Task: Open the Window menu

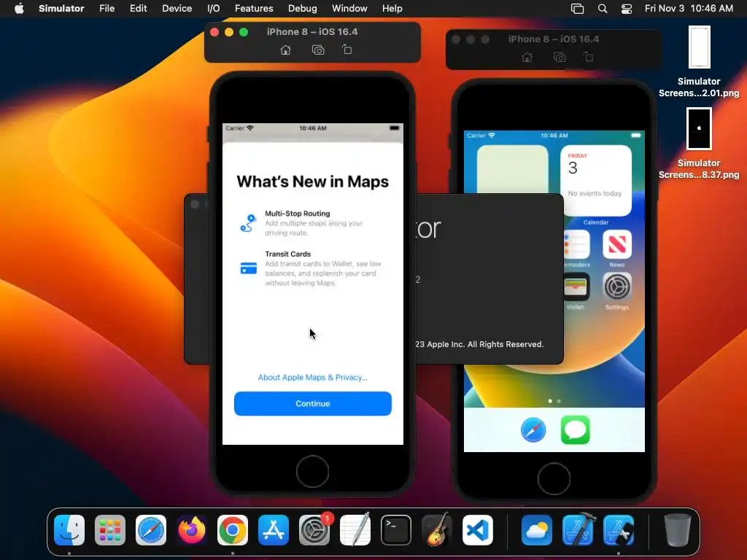Action: coord(349,8)
